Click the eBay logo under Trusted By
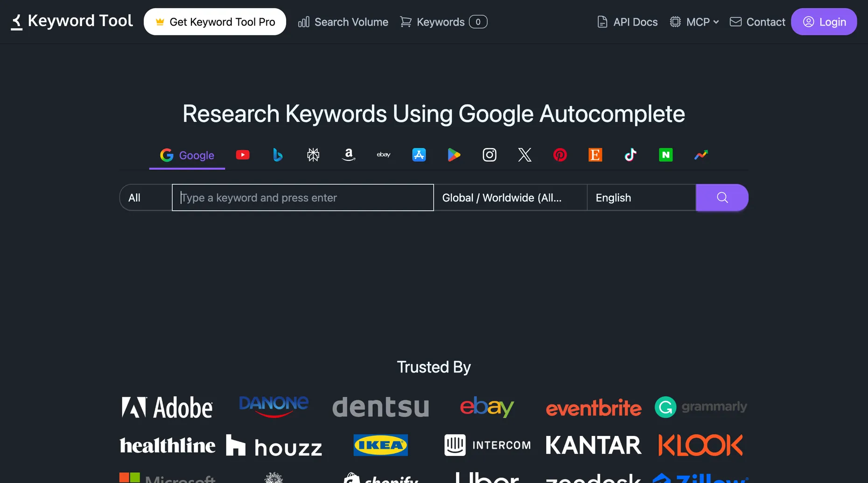 (x=487, y=407)
